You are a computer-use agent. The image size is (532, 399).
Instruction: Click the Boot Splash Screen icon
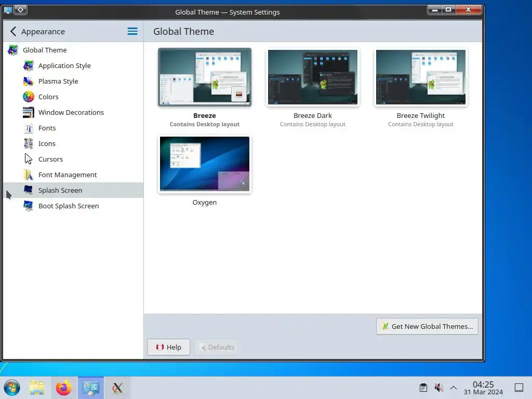29,206
